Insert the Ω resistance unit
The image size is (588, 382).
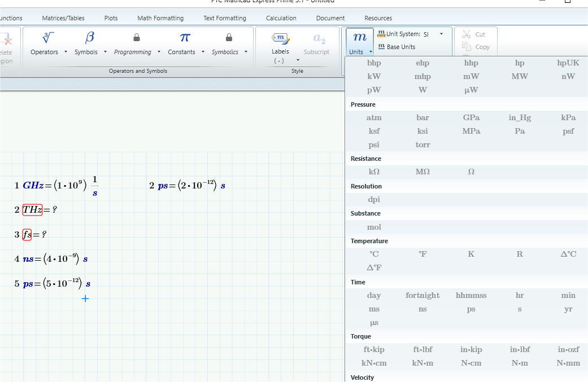pyautogui.click(x=471, y=172)
